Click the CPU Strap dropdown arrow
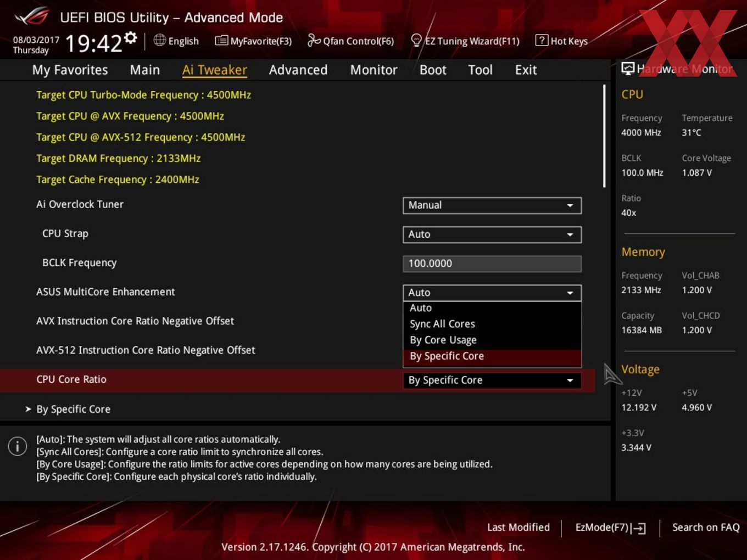Screen dimensions: 747x560 pyautogui.click(x=570, y=234)
